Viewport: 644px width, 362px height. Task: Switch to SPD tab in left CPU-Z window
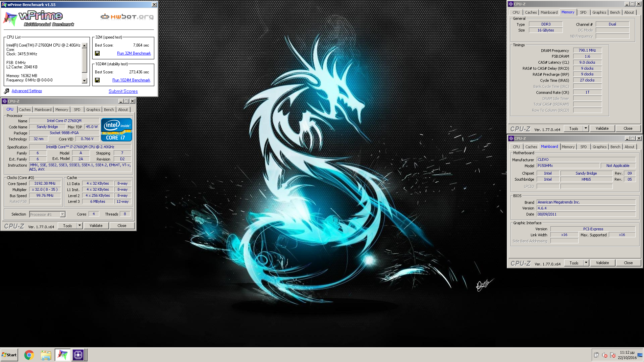tap(77, 110)
